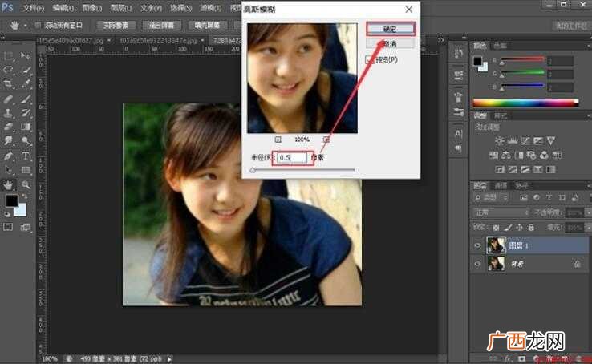Change screen mode icon in toolbox

coord(26,227)
